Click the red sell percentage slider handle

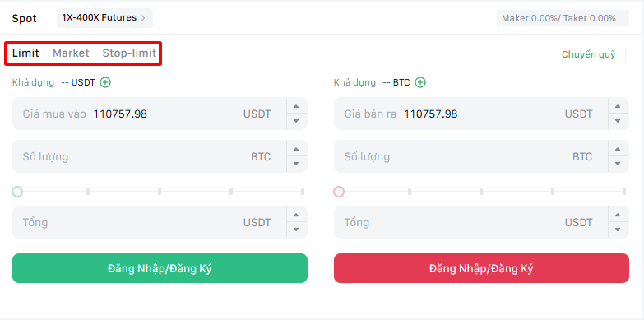(x=339, y=192)
